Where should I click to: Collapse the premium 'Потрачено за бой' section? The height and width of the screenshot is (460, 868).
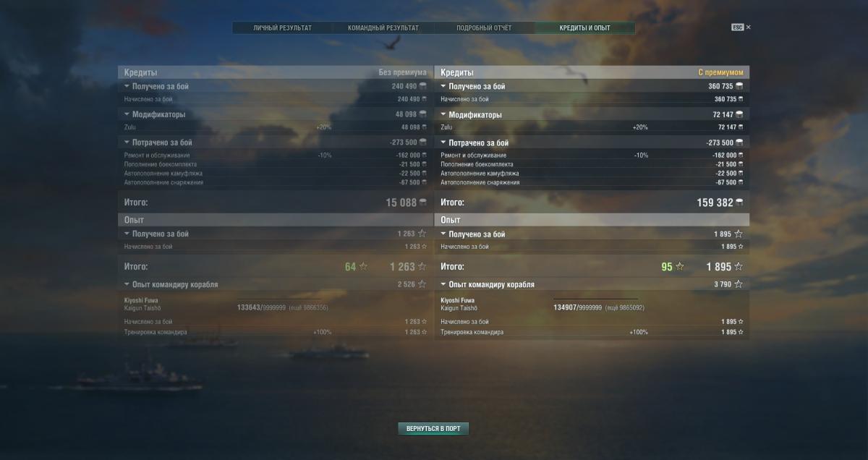[443, 142]
